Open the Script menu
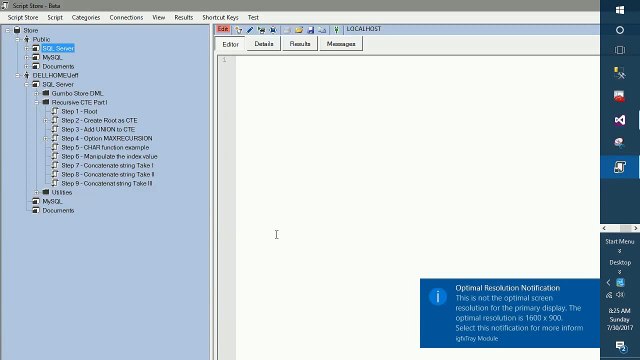Image resolution: width=640 pixels, height=360 pixels. coord(55,18)
